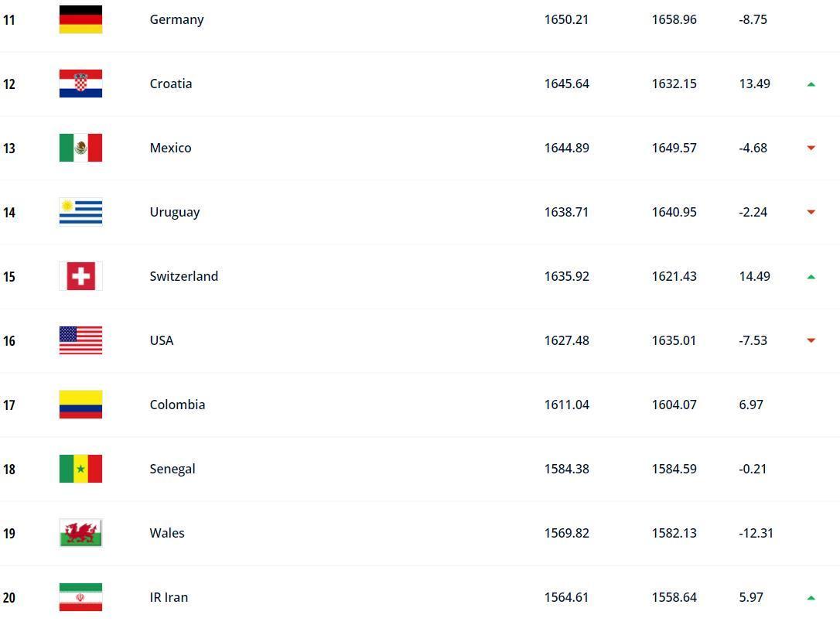
Task: Click Croatia's green up arrow
Action: click(x=811, y=84)
